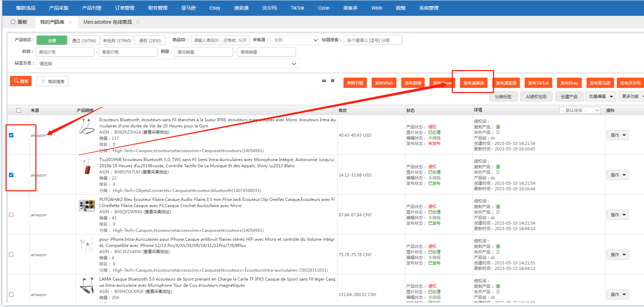
Task: Click the 创建产品 button
Action: [569, 96]
